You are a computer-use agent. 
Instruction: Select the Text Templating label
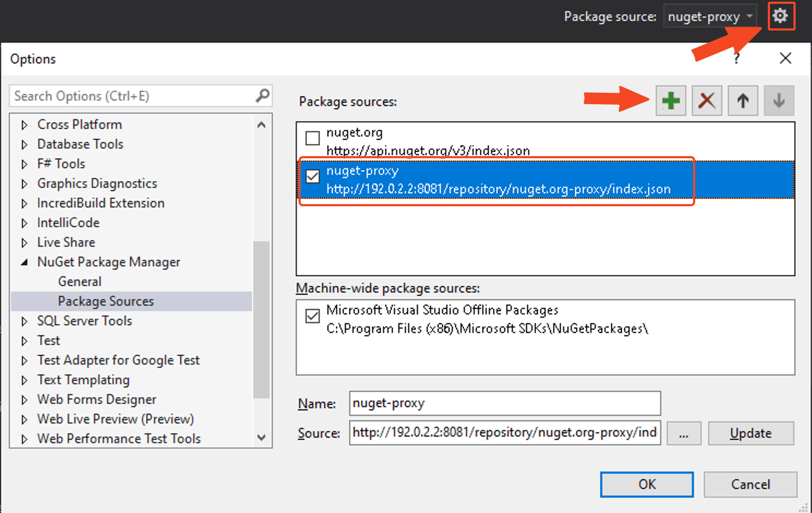[x=83, y=380]
